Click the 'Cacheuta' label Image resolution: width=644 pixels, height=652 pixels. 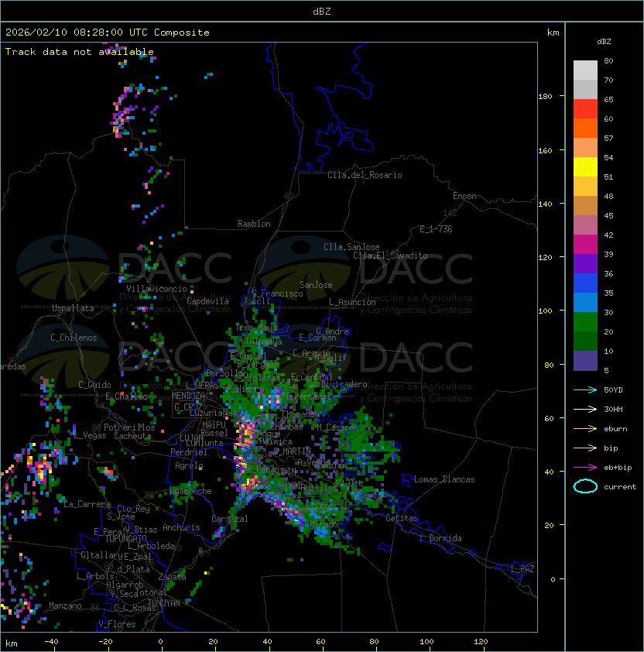pyautogui.click(x=132, y=436)
